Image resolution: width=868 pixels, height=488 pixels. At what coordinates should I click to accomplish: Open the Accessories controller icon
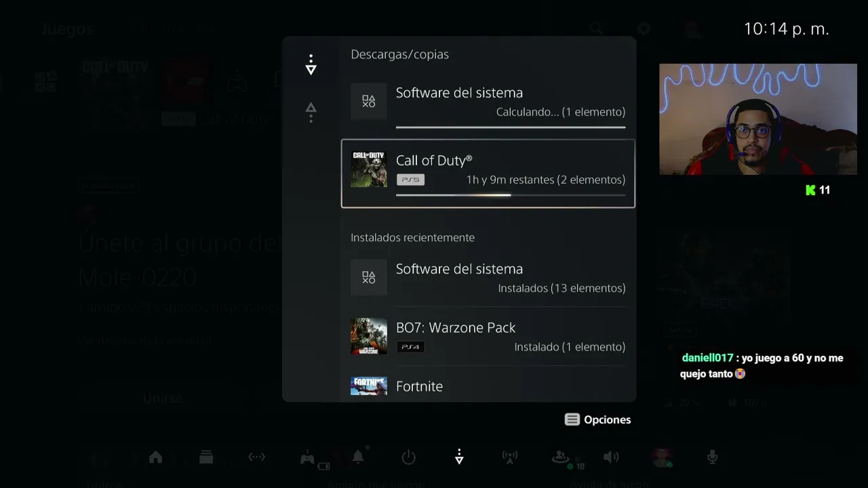pyautogui.click(x=307, y=457)
